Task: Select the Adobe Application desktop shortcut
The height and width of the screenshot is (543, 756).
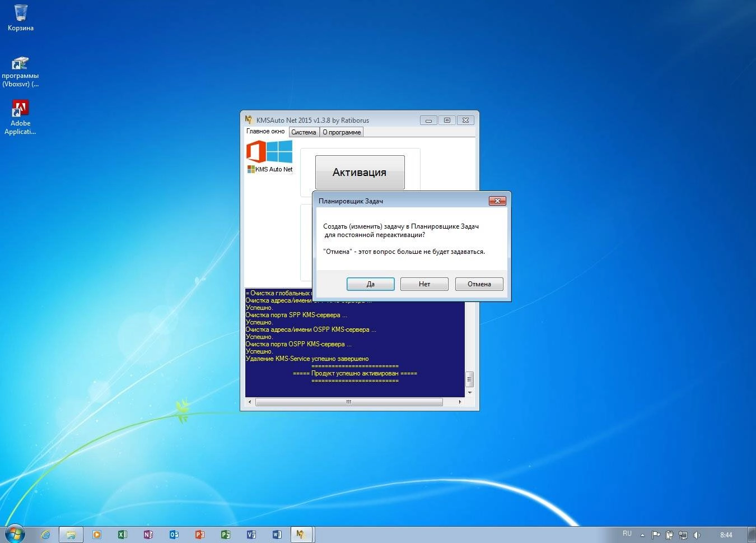Action: (x=20, y=118)
